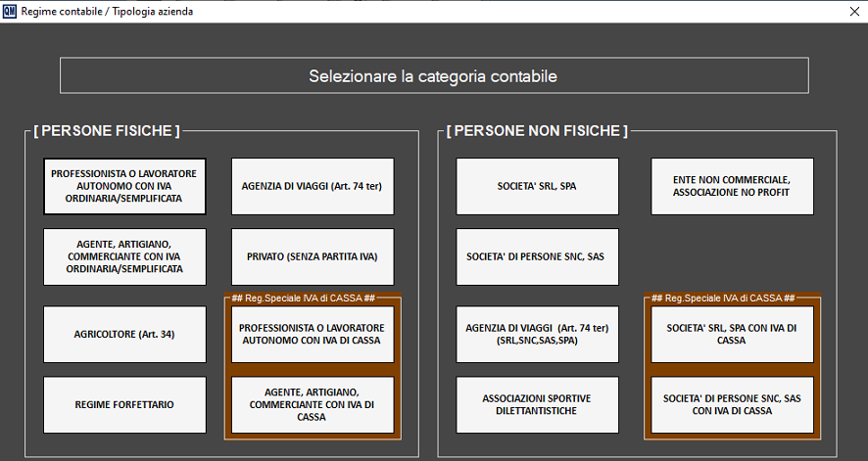This screenshot has height=461, width=868.
Task: Select Professionista o lavoratore autonomo con IVA di cassa
Action: coord(312,334)
